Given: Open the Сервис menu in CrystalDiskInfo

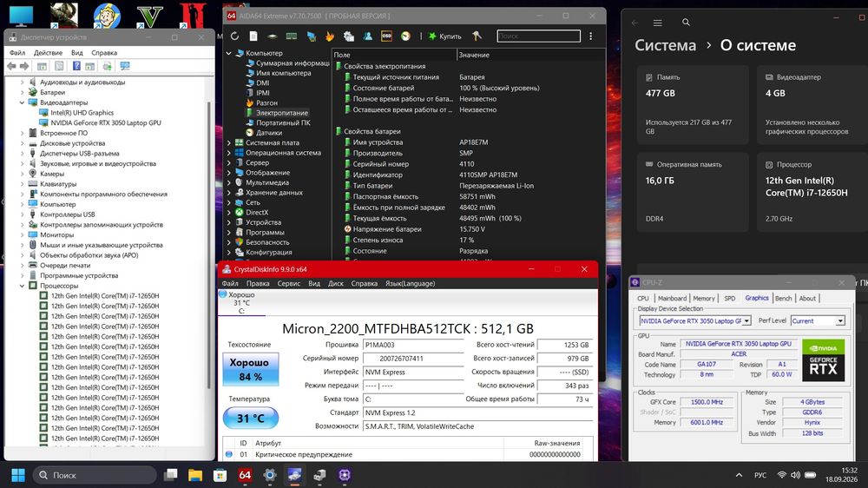Looking at the screenshot, I should tap(288, 284).
